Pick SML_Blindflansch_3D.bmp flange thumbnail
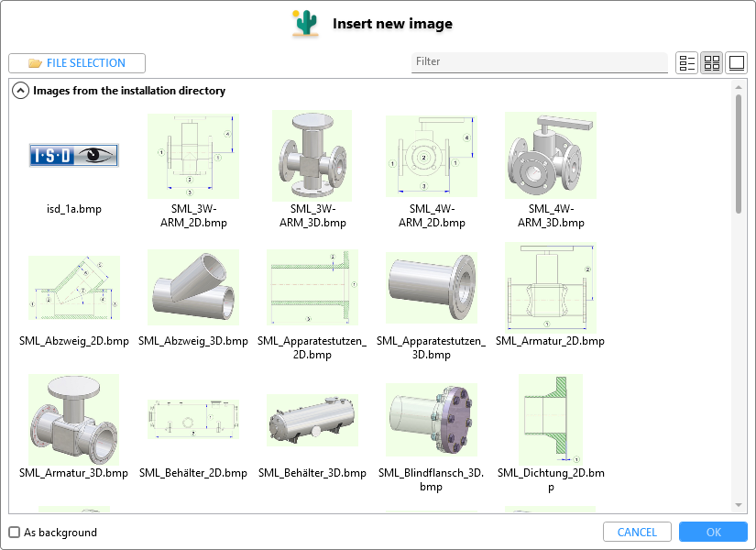756x550 pixels. coord(431,420)
